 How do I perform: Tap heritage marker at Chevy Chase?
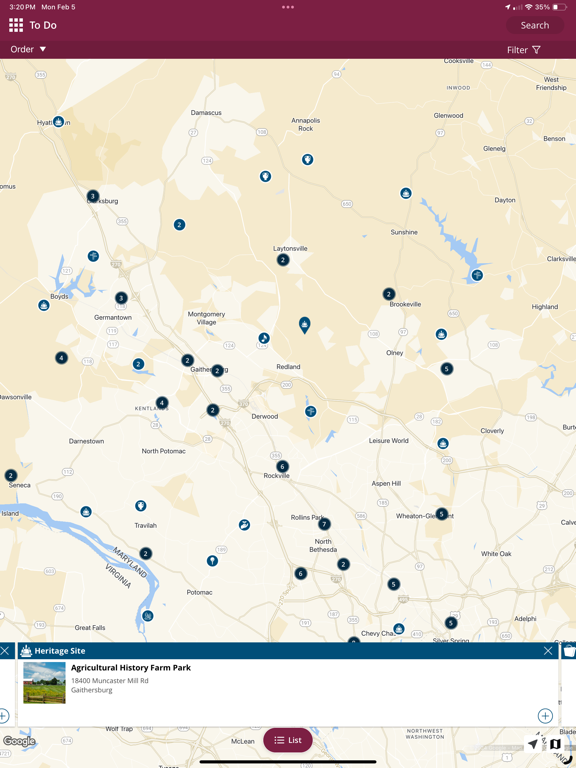coord(399,628)
